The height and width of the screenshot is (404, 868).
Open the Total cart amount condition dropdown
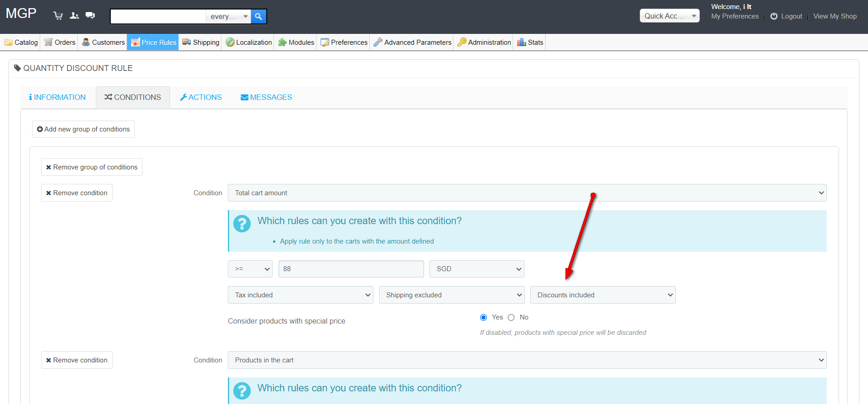click(x=527, y=193)
